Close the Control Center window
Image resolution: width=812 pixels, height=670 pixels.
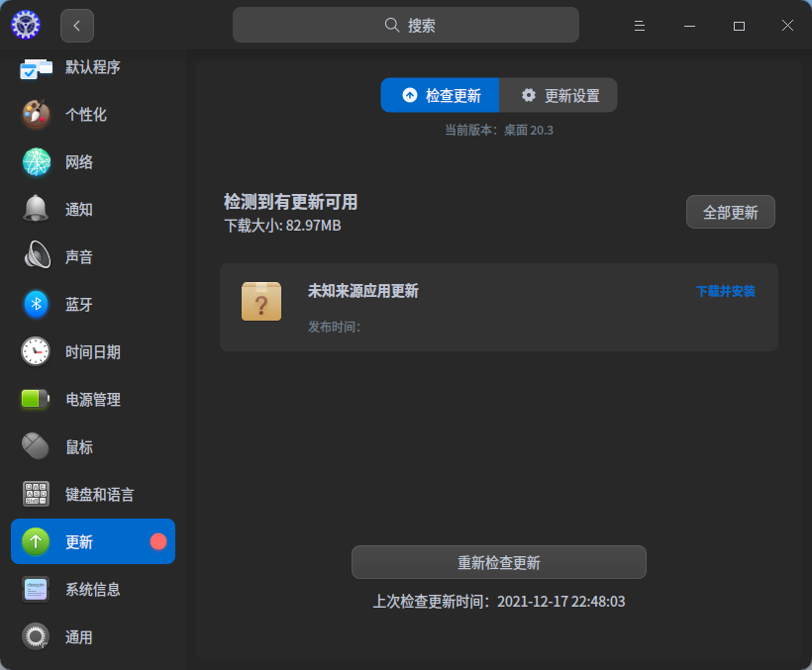click(787, 26)
